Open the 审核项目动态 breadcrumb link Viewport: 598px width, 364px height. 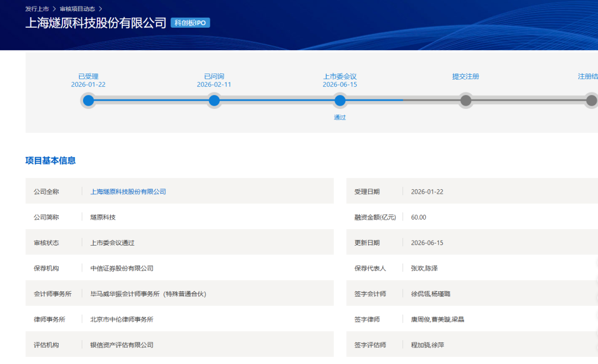(78, 9)
